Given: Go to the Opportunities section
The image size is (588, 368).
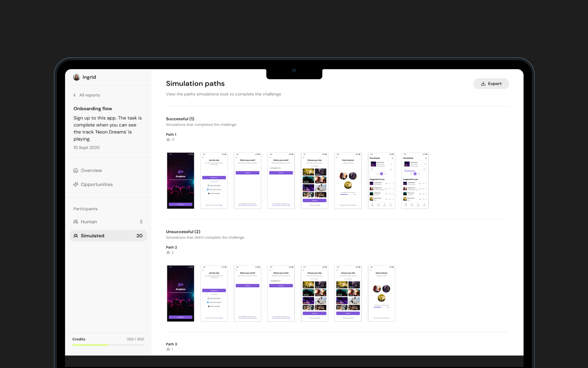Looking at the screenshot, I should [x=97, y=184].
